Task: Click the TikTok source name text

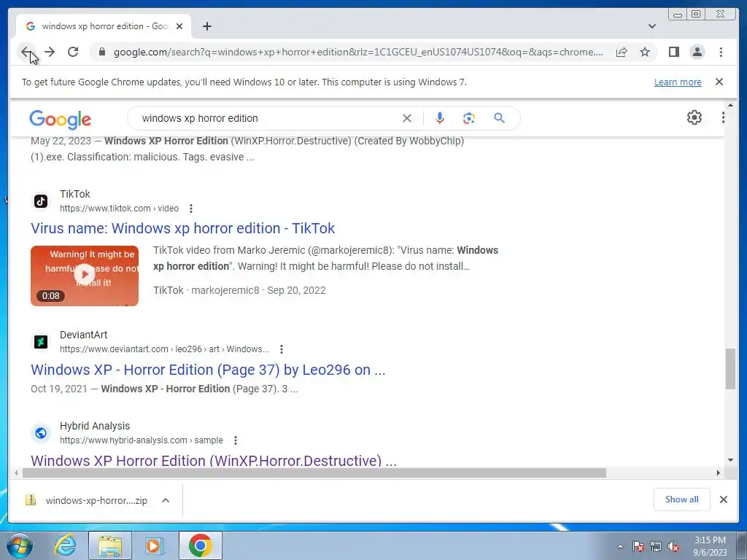Action: coord(75,194)
